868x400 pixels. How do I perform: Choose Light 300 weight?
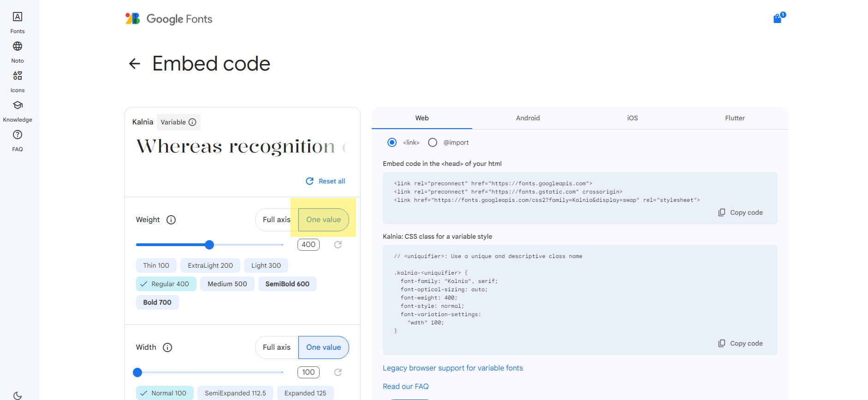266,265
